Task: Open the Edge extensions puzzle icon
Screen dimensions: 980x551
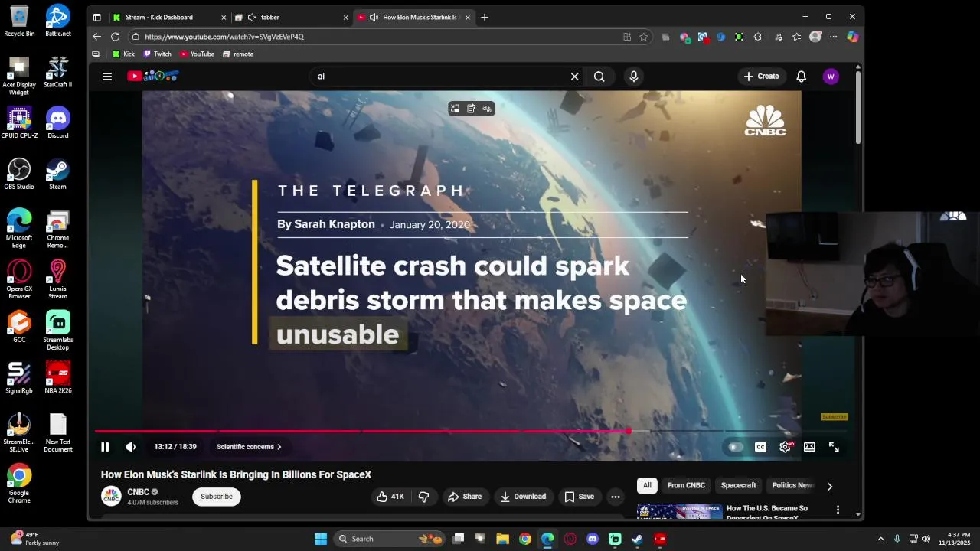Action: pos(757,37)
